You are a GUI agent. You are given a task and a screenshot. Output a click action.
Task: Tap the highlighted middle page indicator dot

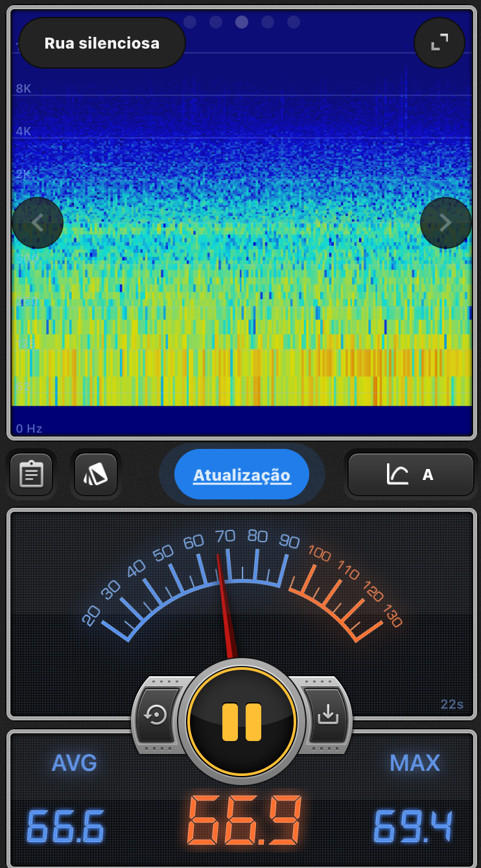(x=242, y=22)
